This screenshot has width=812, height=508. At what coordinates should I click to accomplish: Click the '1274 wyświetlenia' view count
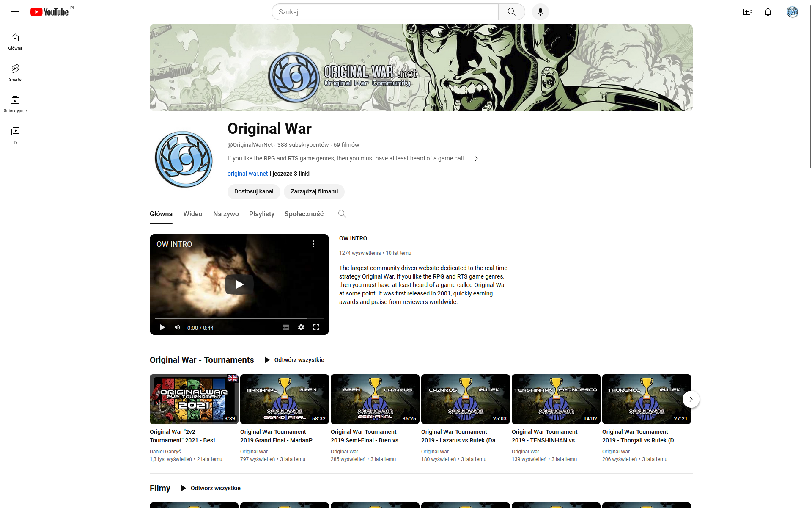[x=360, y=253]
